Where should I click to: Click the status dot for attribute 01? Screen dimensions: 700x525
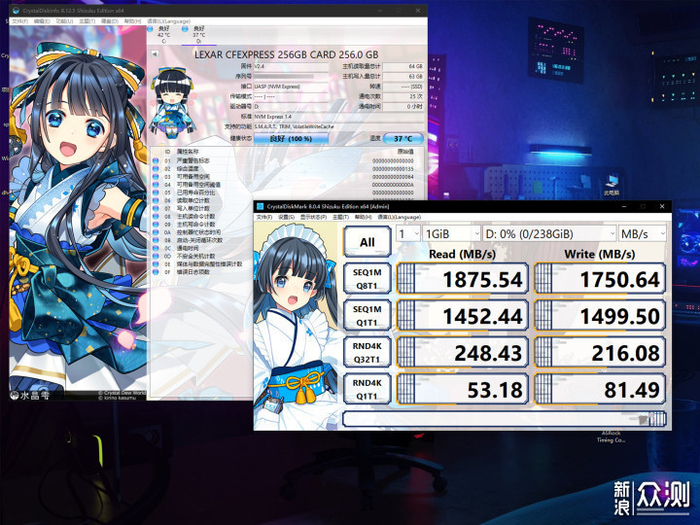[155, 161]
